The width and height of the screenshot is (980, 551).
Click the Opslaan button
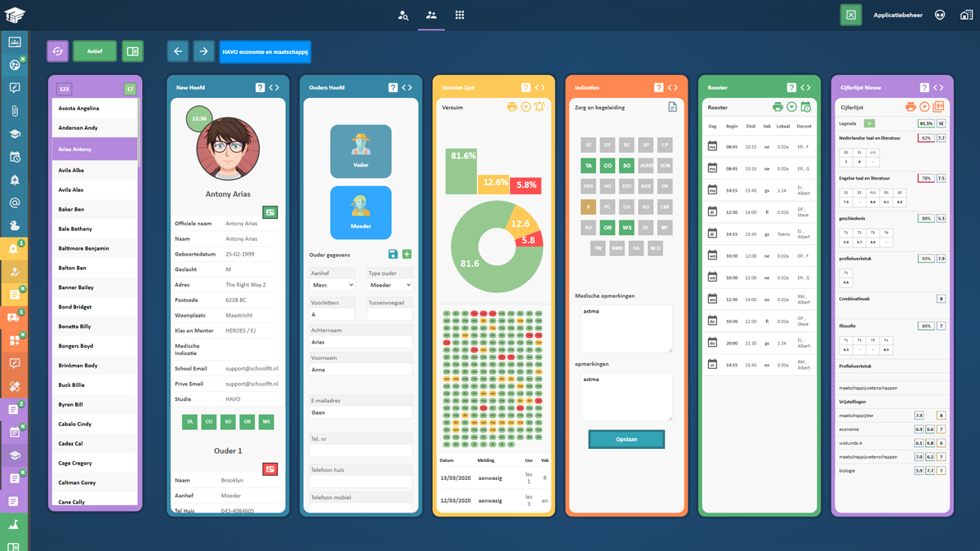(626, 439)
